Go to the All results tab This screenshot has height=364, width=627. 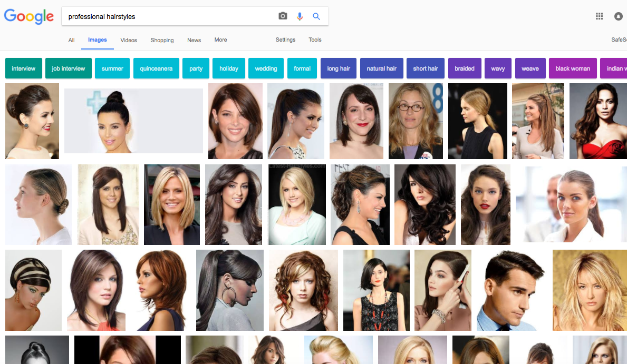tap(71, 40)
